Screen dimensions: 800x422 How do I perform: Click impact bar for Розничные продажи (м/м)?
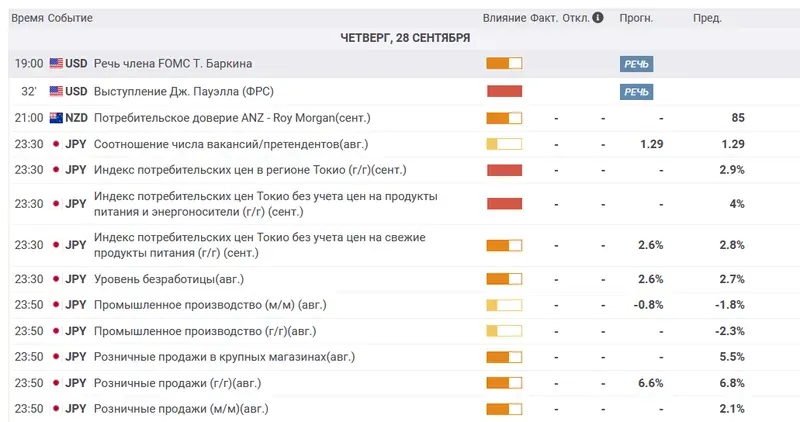(504, 409)
